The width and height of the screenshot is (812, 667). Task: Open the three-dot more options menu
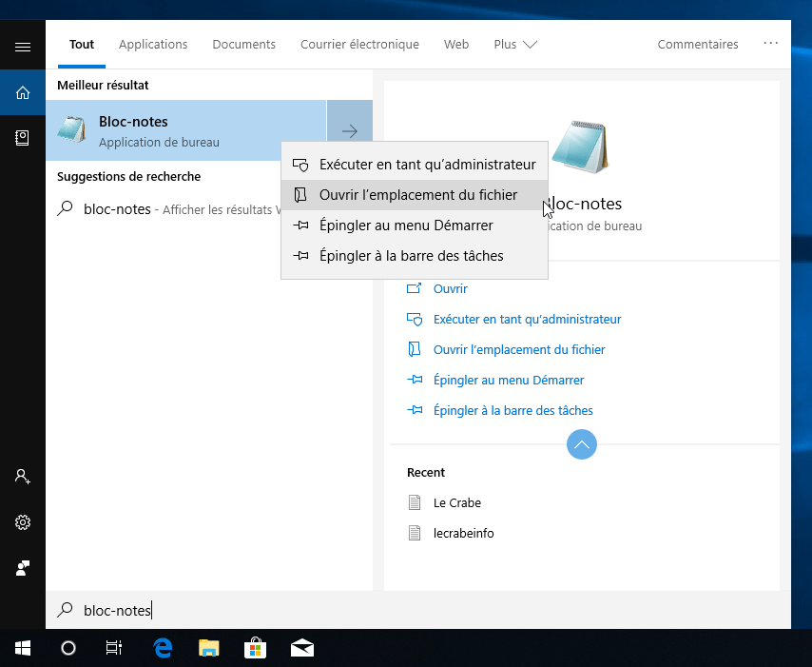point(770,43)
